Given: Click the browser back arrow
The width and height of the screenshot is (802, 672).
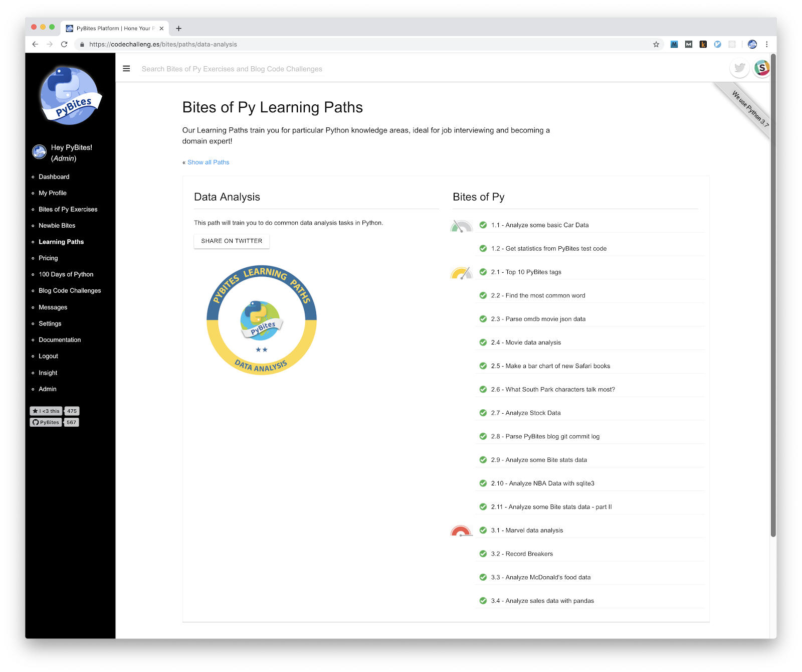Looking at the screenshot, I should (35, 44).
